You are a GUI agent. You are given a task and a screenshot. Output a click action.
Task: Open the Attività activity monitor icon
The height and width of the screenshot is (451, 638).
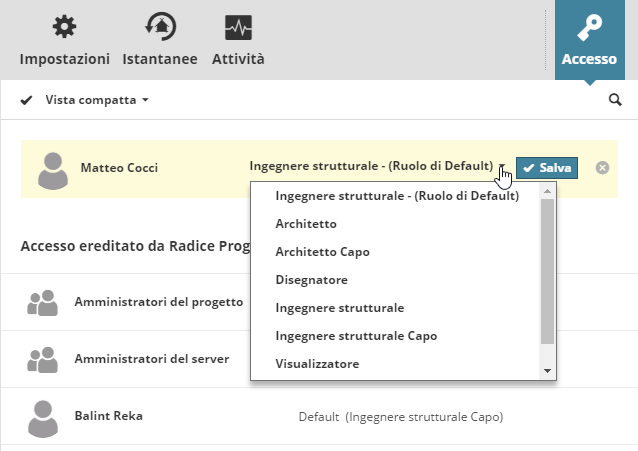(x=238, y=27)
